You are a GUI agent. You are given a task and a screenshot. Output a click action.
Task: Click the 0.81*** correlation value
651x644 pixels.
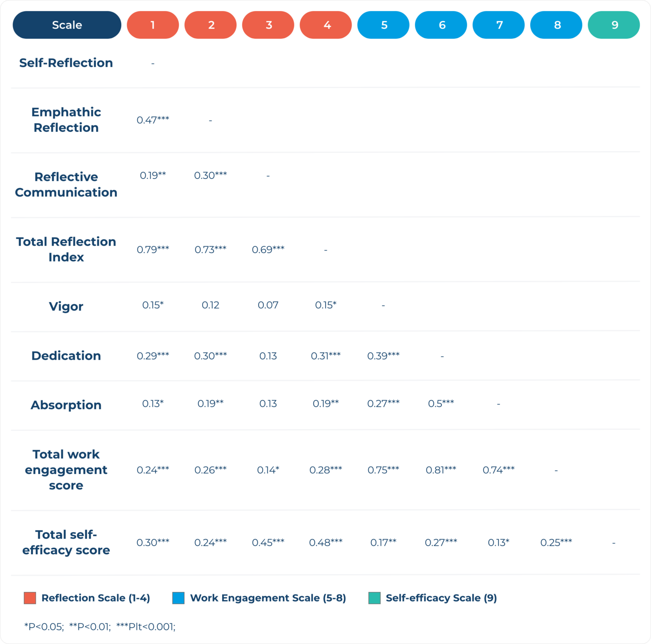tap(441, 469)
